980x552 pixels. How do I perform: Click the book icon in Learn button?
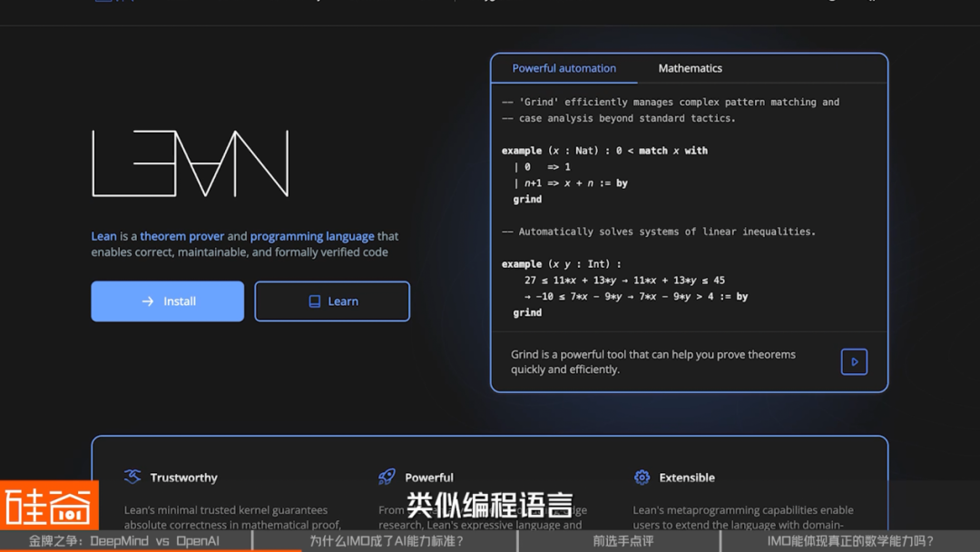point(314,301)
